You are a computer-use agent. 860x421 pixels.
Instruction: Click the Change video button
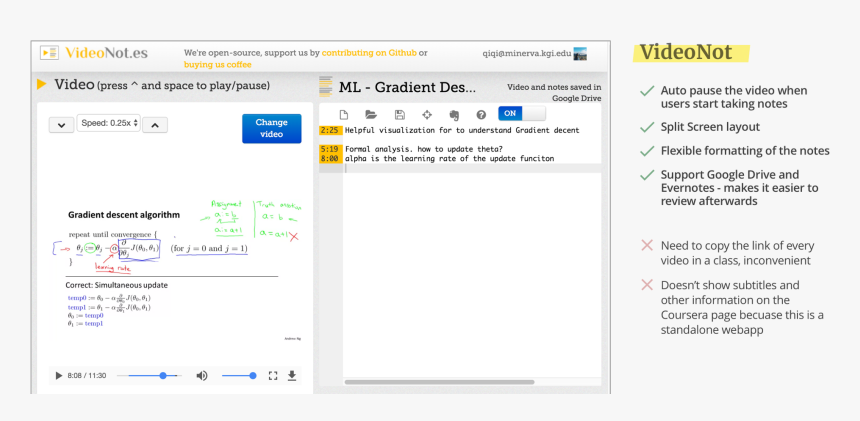(271, 128)
